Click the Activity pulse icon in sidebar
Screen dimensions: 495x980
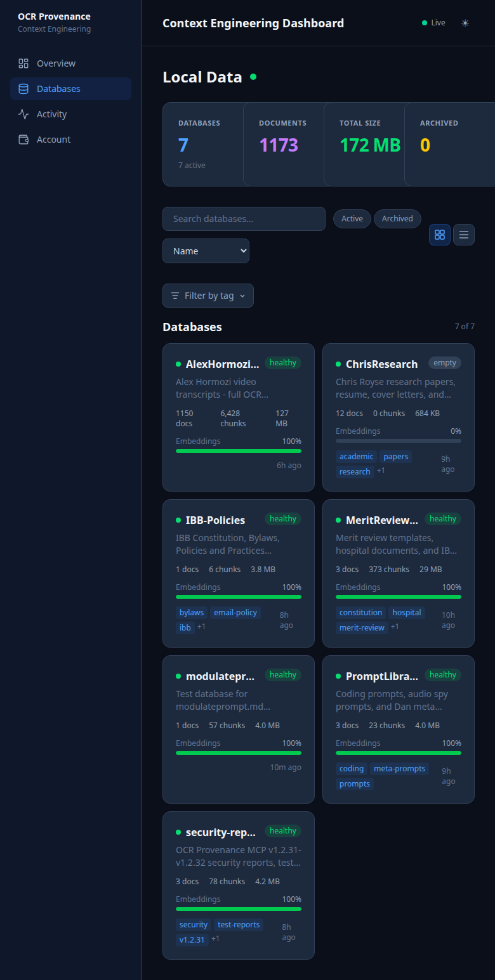click(23, 114)
